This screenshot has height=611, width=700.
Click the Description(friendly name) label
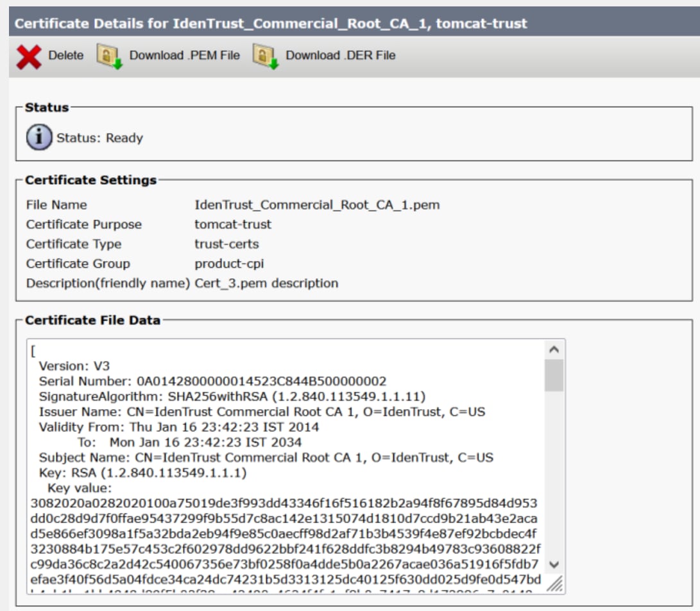coord(108,283)
